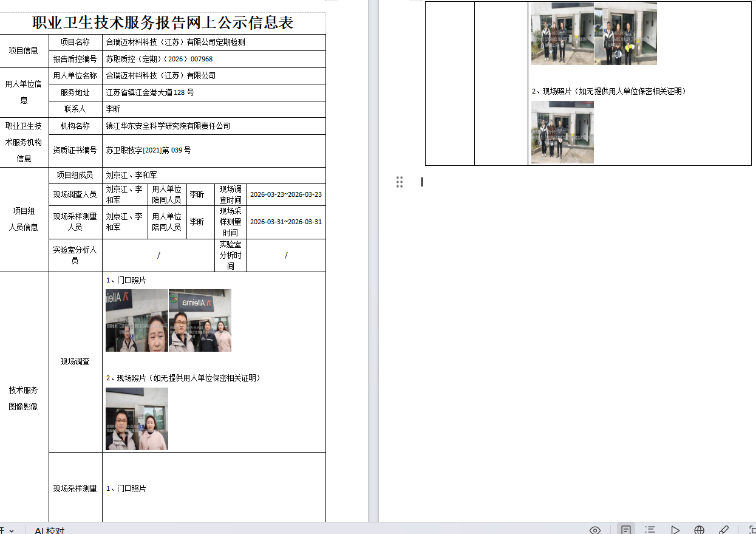Click the top-right photo on the right page
The image size is (756, 534).
625,33
